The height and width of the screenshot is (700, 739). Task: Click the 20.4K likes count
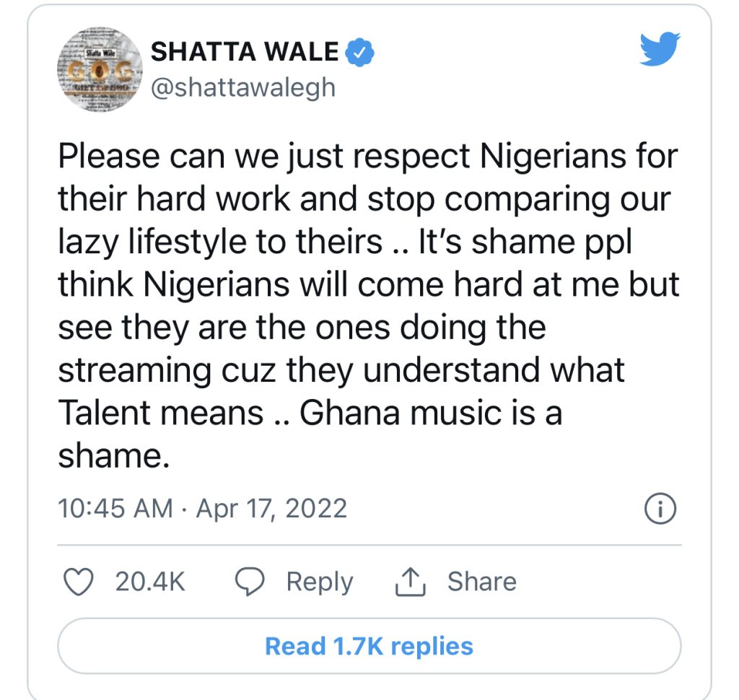pos(150,582)
